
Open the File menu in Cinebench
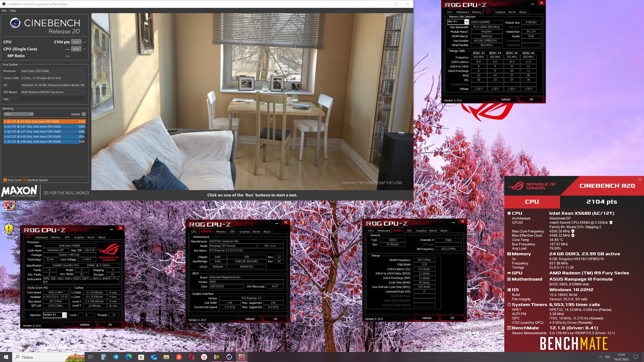coord(4,11)
